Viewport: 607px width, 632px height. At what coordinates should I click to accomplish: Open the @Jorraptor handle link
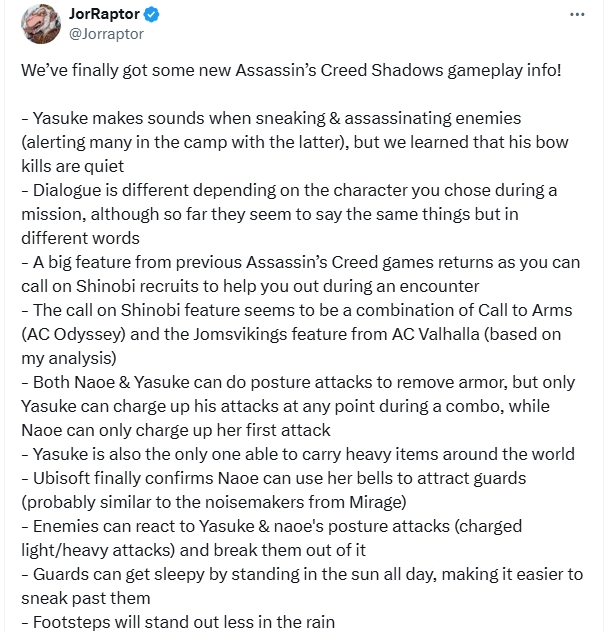(106, 34)
